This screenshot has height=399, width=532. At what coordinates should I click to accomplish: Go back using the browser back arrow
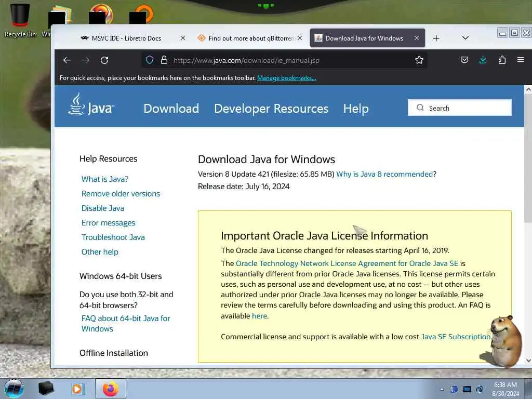point(67,60)
